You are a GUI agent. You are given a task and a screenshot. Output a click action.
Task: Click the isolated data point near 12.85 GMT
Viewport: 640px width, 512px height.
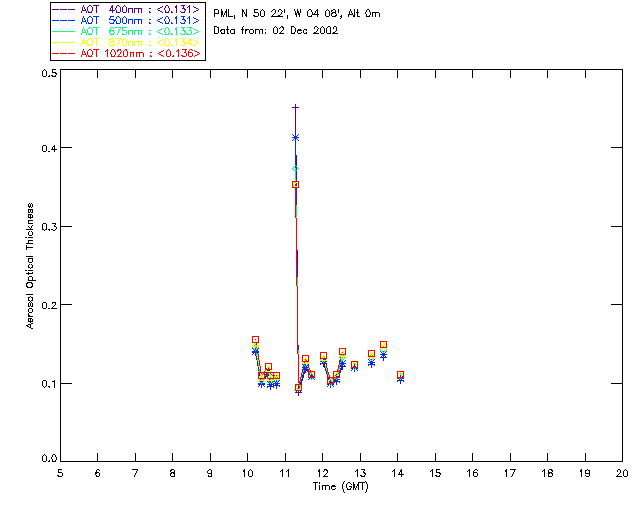coord(354,365)
